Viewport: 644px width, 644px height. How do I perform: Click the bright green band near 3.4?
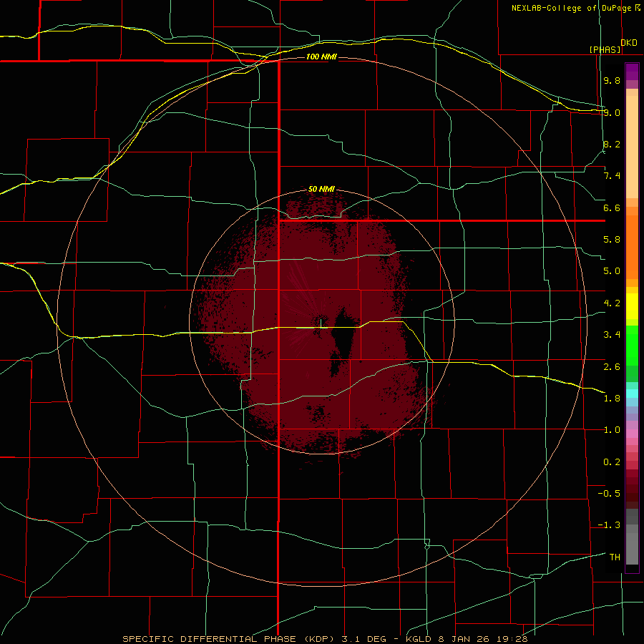point(632,345)
